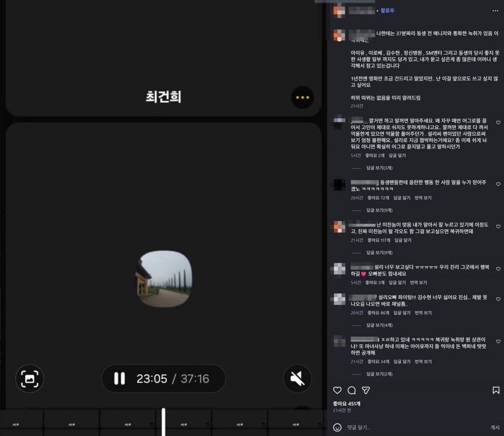This screenshot has width=504, height=436.
Task: Open the poster's profile picture in the header
Action: (339, 11)
